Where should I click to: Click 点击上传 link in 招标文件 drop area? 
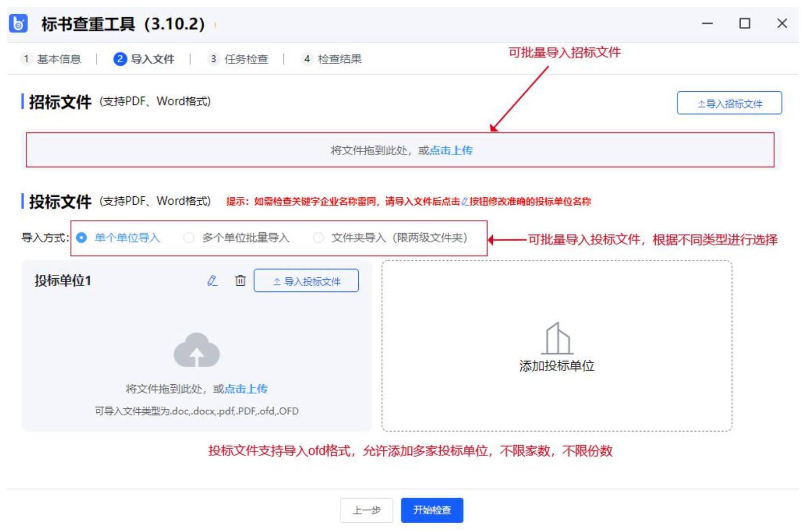point(451,151)
